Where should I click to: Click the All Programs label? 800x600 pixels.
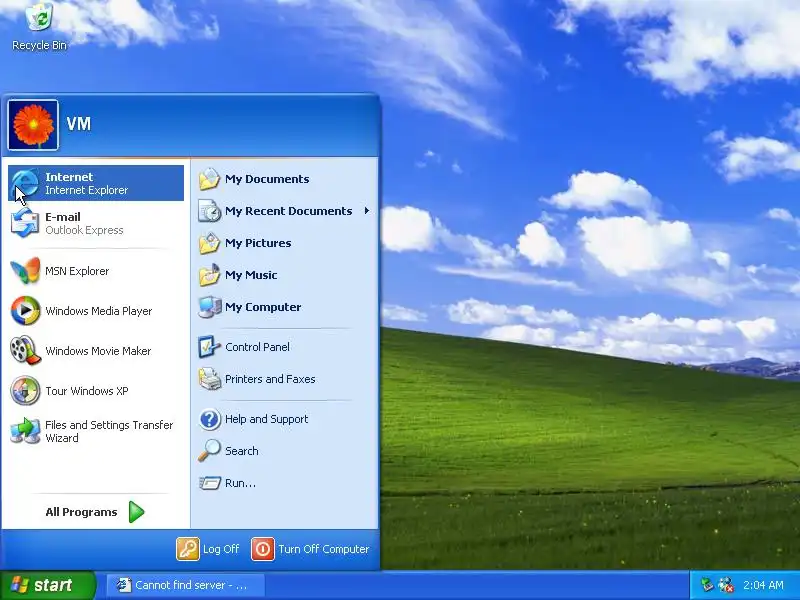click(81, 512)
